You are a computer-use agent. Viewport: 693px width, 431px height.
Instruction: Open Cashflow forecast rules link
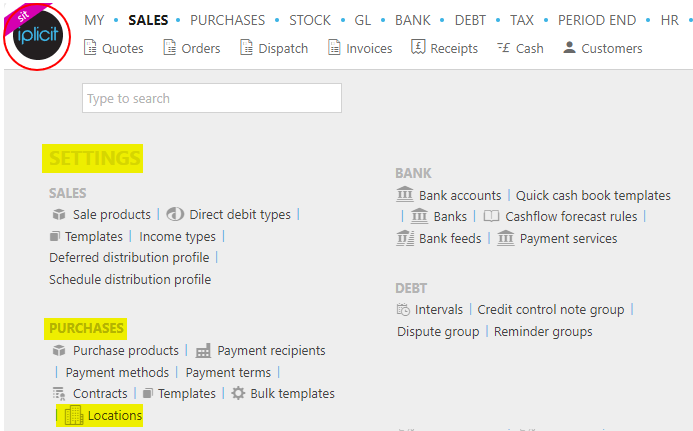click(x=571, y=216)
